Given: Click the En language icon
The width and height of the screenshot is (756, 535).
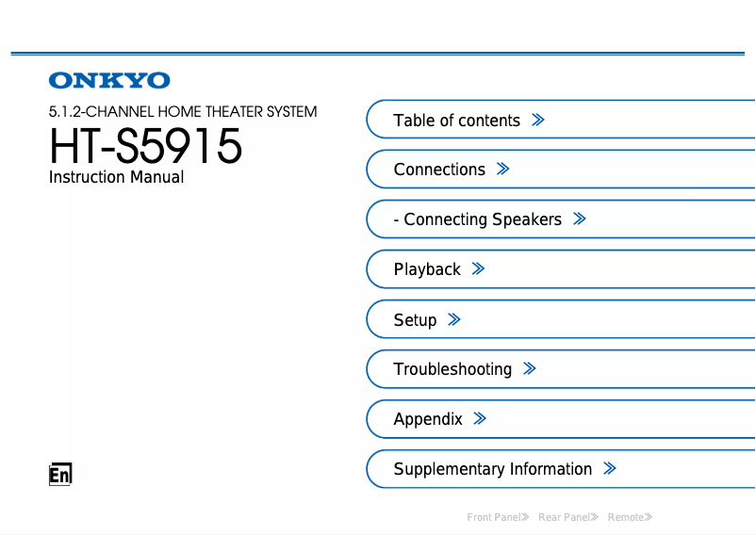Looking at the screenshot, I should 60,476.
